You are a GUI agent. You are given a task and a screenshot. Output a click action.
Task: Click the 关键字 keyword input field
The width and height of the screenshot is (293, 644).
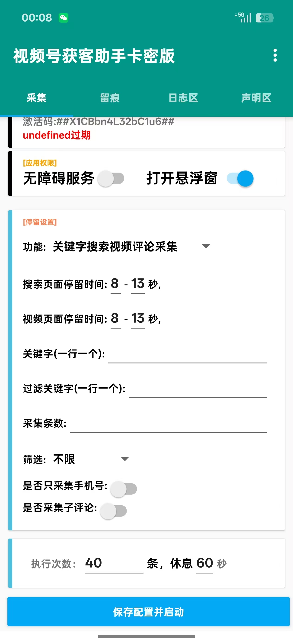tap(187, 354)
